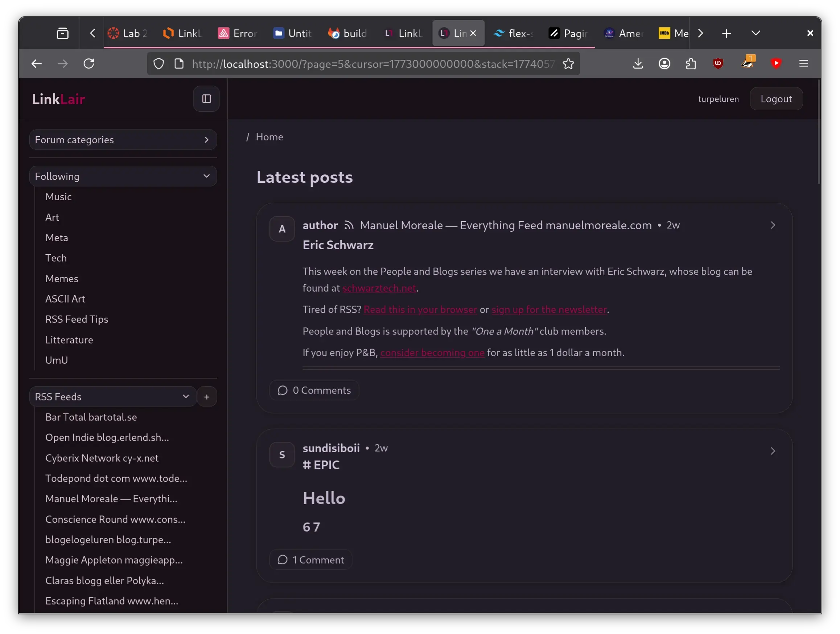The width and height of the screenshot is (840, 634).
Task: Open the extensions puzzle icon
Action: coord(691,63)
